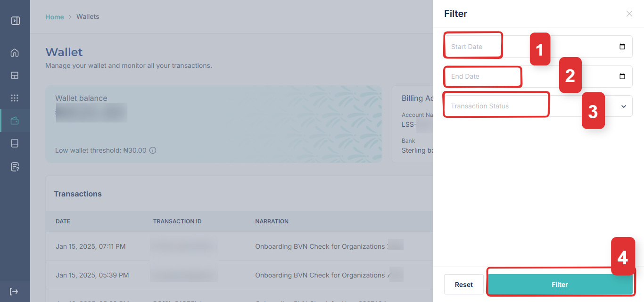Click the Wallet page heading
This screenshot has width=644, height=302.
click(64, 52)
